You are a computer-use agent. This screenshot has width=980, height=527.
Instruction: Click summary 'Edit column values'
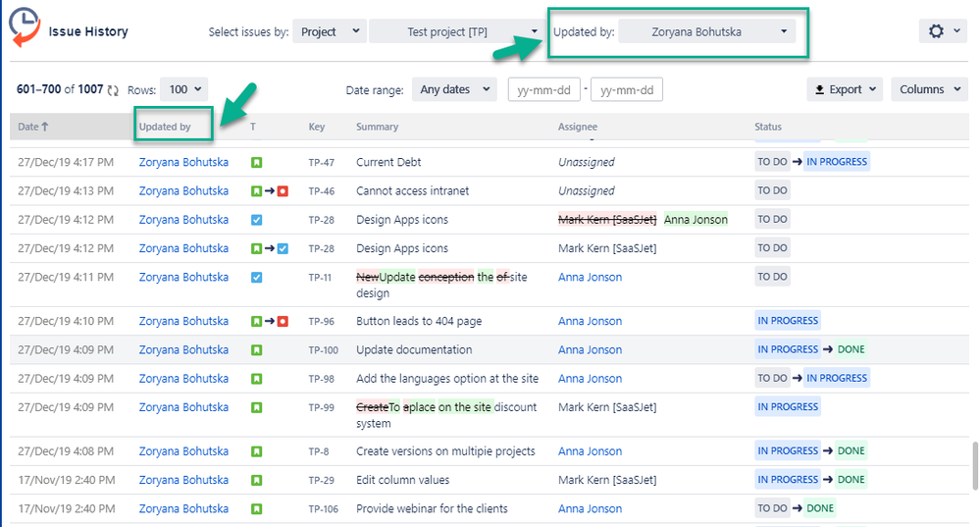click(x=402, y=480)
